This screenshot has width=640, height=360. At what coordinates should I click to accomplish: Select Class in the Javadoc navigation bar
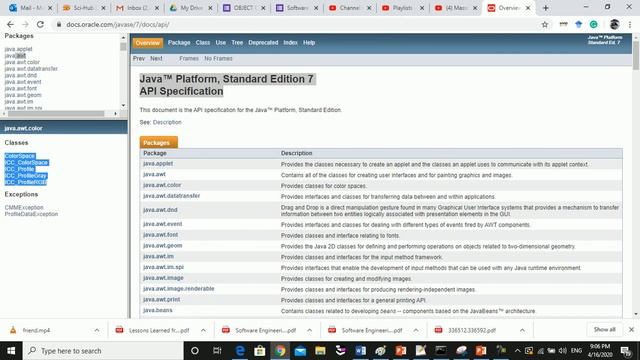[x=202, y=42]
